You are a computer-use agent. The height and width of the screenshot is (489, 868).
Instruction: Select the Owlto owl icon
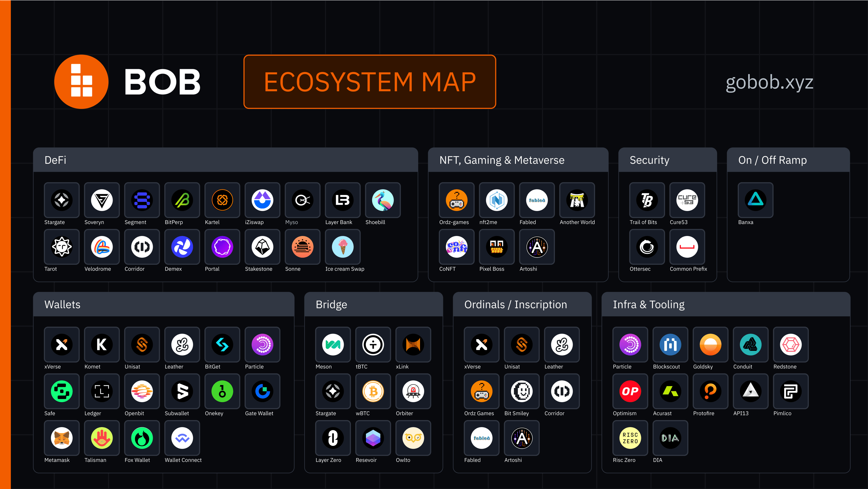(413, 438)
